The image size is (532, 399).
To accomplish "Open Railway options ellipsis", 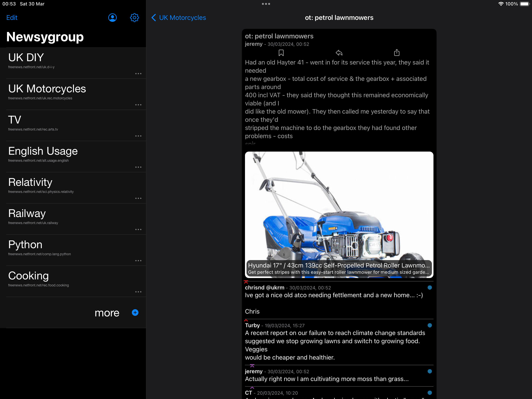I will (x=138, y=229).
